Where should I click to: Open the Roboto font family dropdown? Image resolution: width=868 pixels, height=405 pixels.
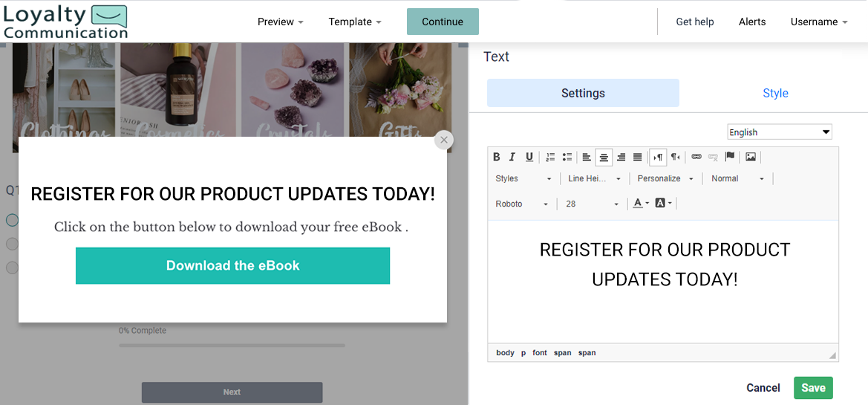(x=521, y=204)
